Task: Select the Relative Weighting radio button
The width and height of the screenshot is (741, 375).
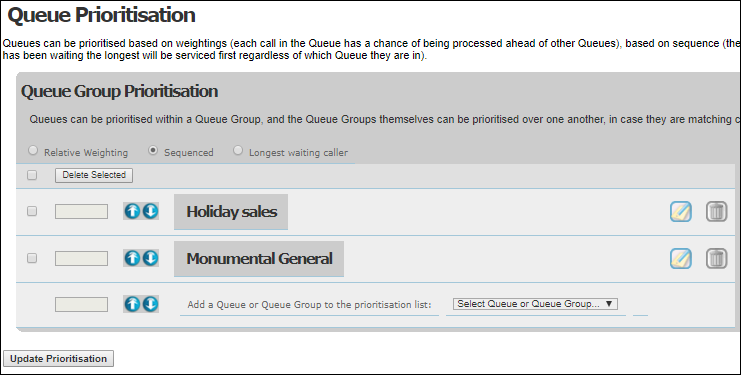Action: tap(33, 150)
